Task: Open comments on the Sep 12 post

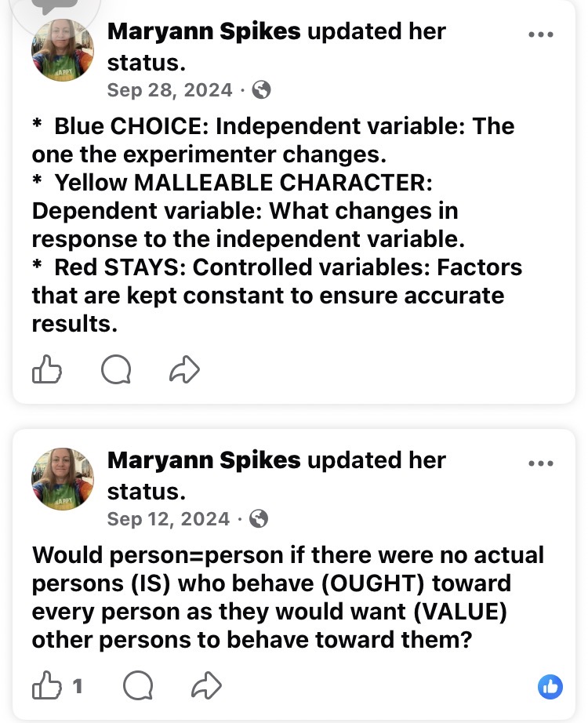Action: [x=138, y=688]
